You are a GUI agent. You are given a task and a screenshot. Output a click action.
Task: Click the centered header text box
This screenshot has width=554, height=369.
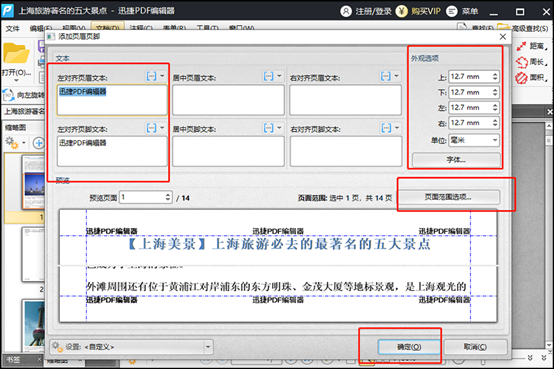tap(228, 100)
